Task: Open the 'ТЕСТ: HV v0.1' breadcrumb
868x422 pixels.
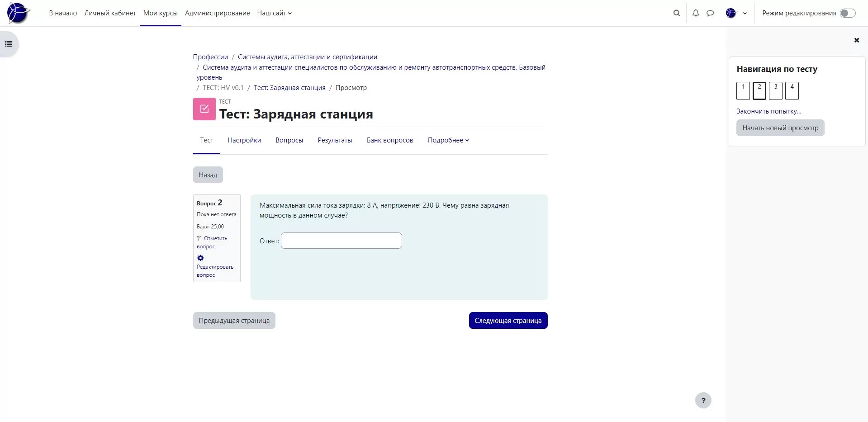Action: tap(223, 88)
